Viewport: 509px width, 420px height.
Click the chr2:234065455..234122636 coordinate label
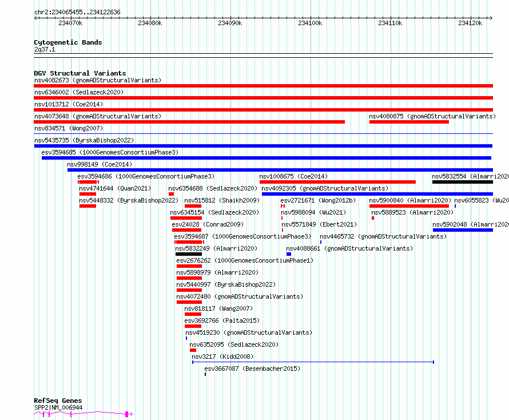tap(77, 13)
